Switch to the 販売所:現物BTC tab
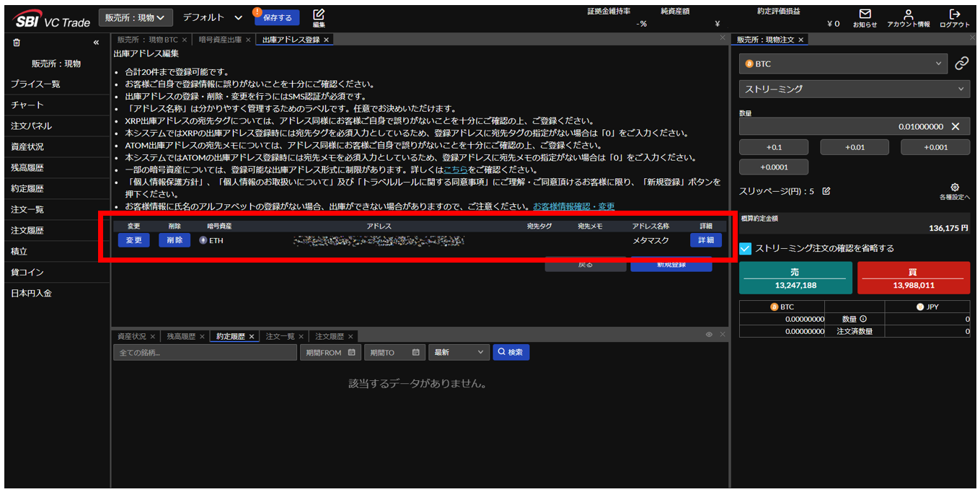This screenshot has height=492, width=980. (x=147, y=40)
